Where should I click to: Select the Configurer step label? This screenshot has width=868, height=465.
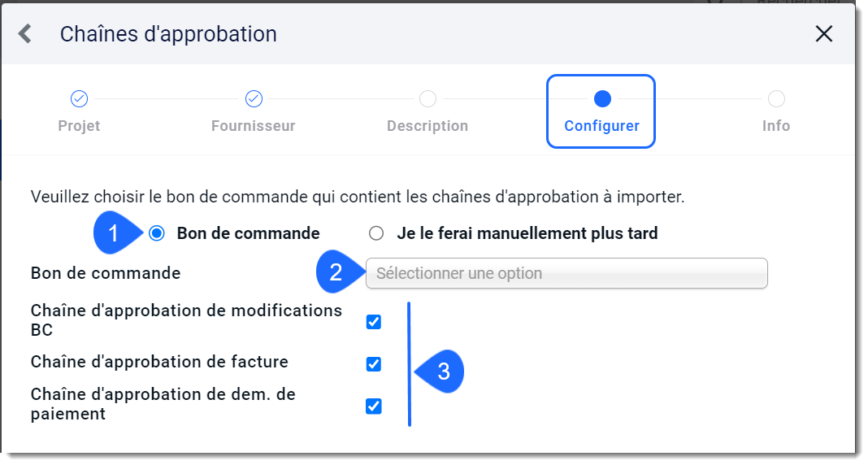click(601, 126)
